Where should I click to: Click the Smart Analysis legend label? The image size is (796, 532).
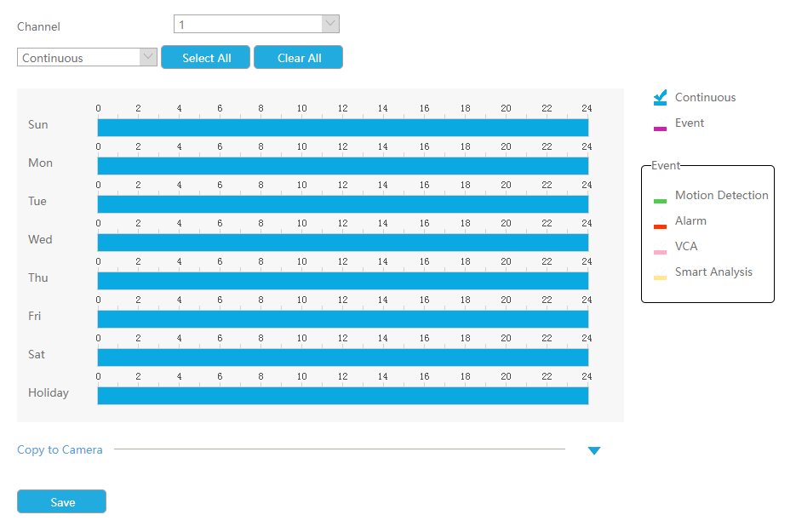(713, 272)
